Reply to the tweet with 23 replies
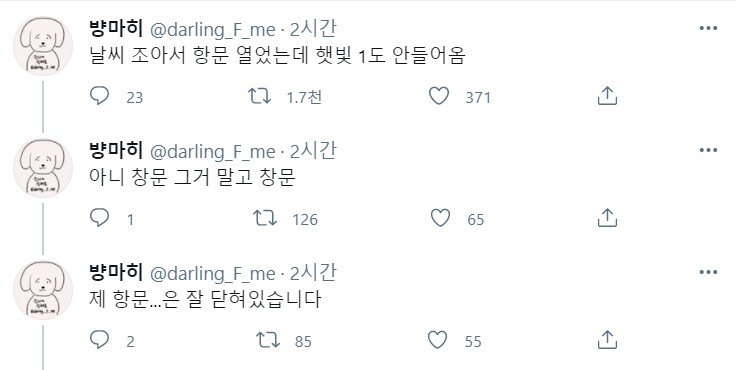Viewport: 736px width, 370px height. (99, 96)
